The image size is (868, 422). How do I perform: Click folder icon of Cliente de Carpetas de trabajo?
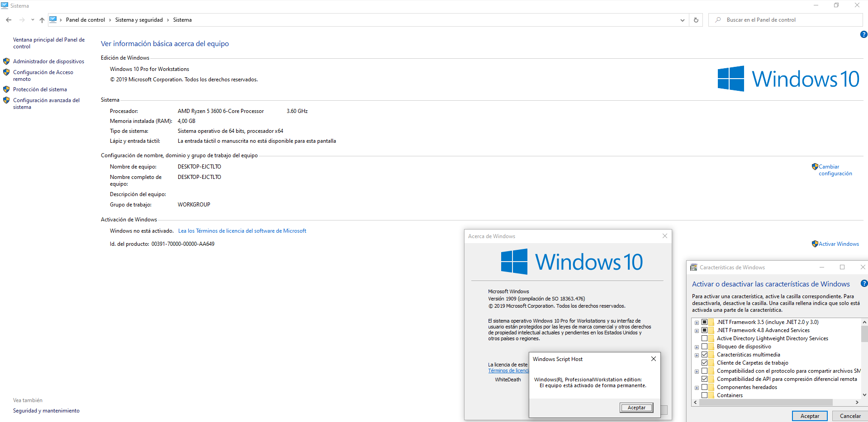tap(711, 363)
